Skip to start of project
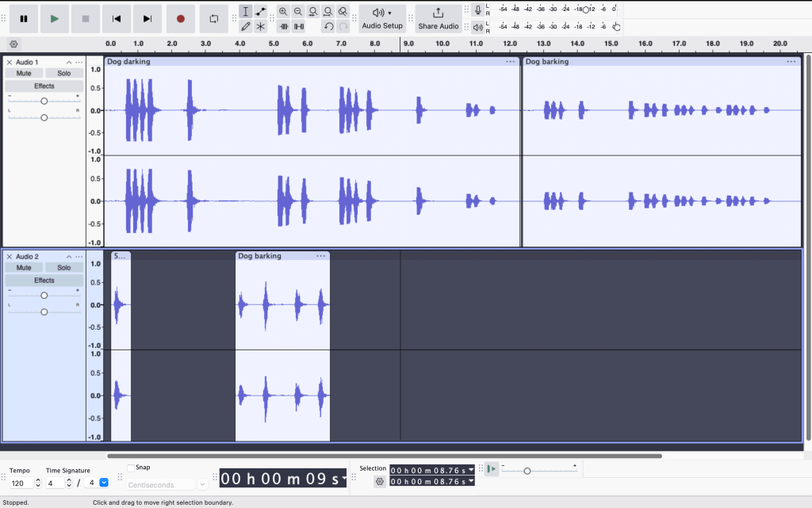Viewport: 812px width, 508px height. pyautogui.click(x=117, y=18)
